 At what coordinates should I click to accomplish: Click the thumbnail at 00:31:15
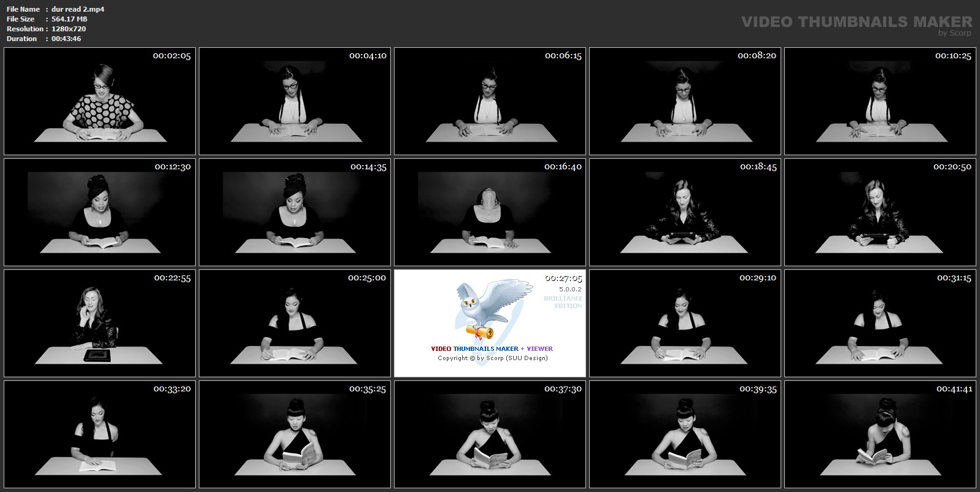coord(880,323)
